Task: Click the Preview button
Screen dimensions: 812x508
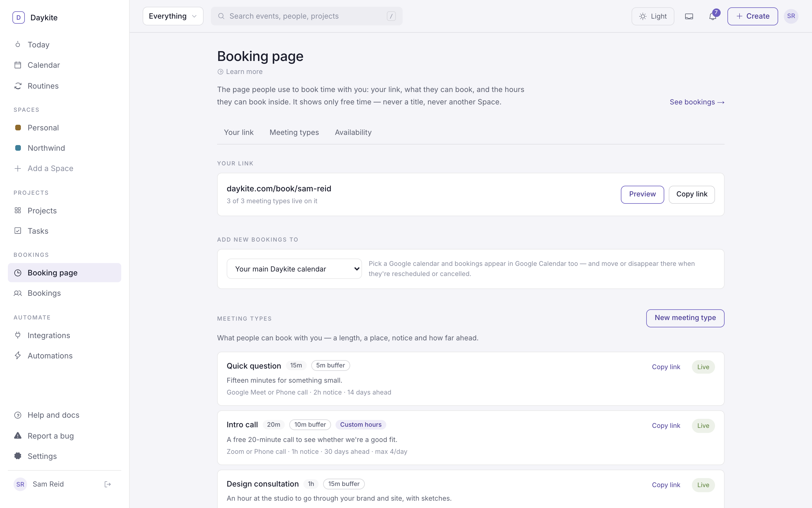Action: (x=642, y=194)
